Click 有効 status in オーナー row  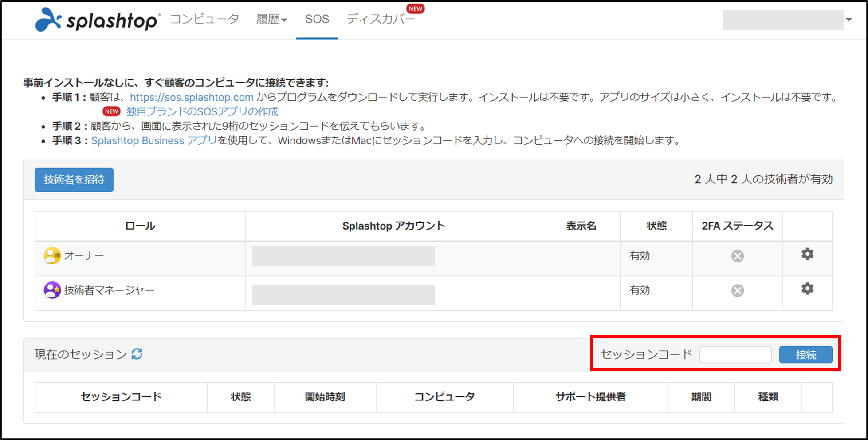coord(640,256)
